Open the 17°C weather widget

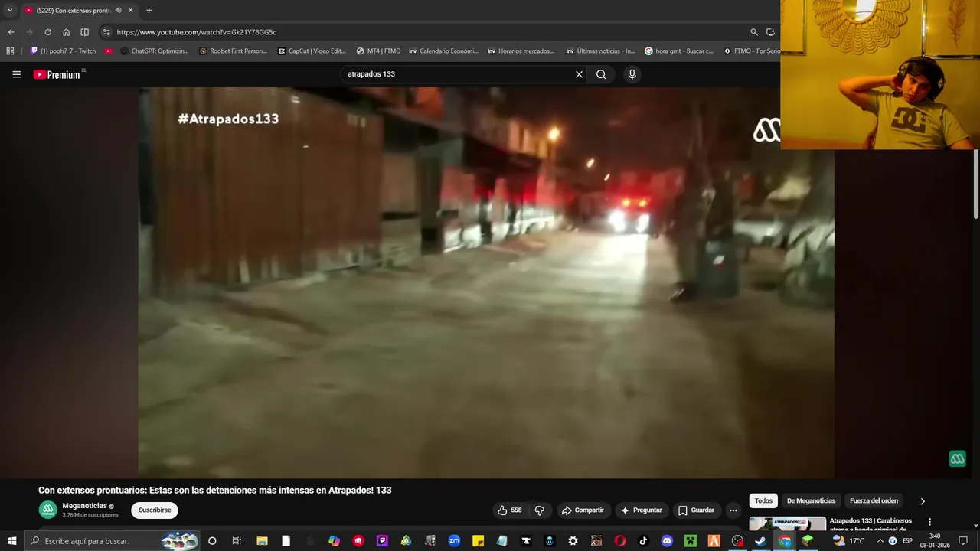coord(848,541)
